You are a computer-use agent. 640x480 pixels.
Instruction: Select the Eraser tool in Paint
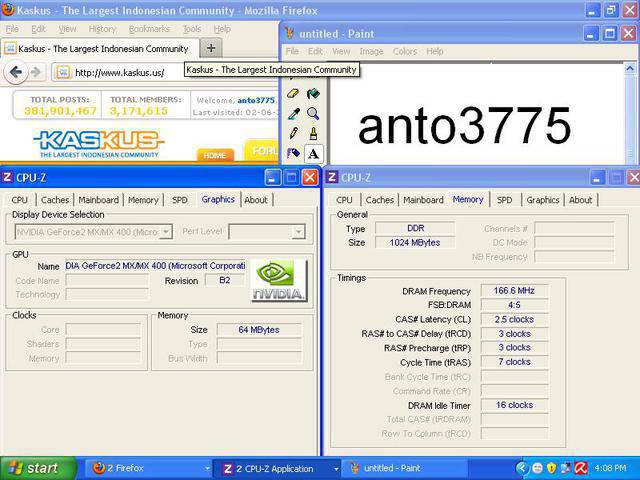pos(293,93)
